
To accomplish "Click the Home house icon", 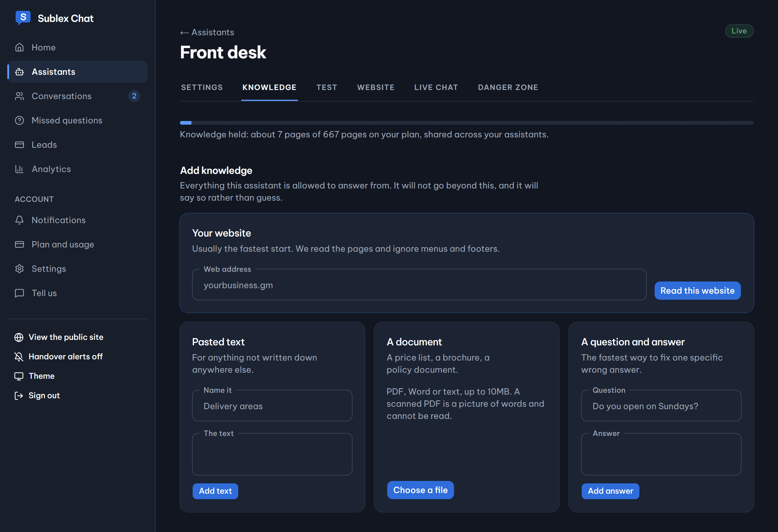I will point(19,47).
